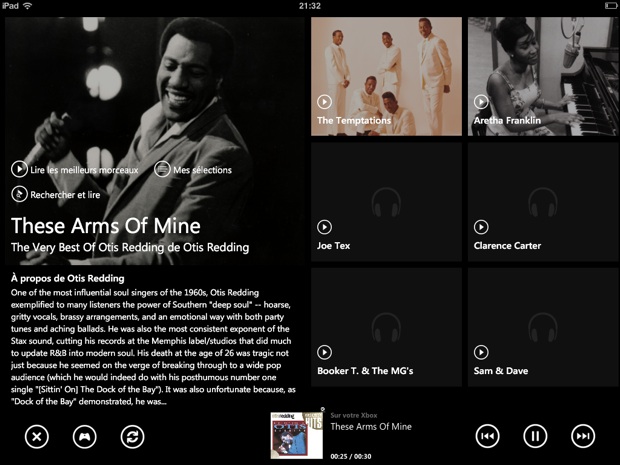Screen dimensions: 620x465
Task: Play Aretha Franklin tile's play icon
Action: coord(481,102)
